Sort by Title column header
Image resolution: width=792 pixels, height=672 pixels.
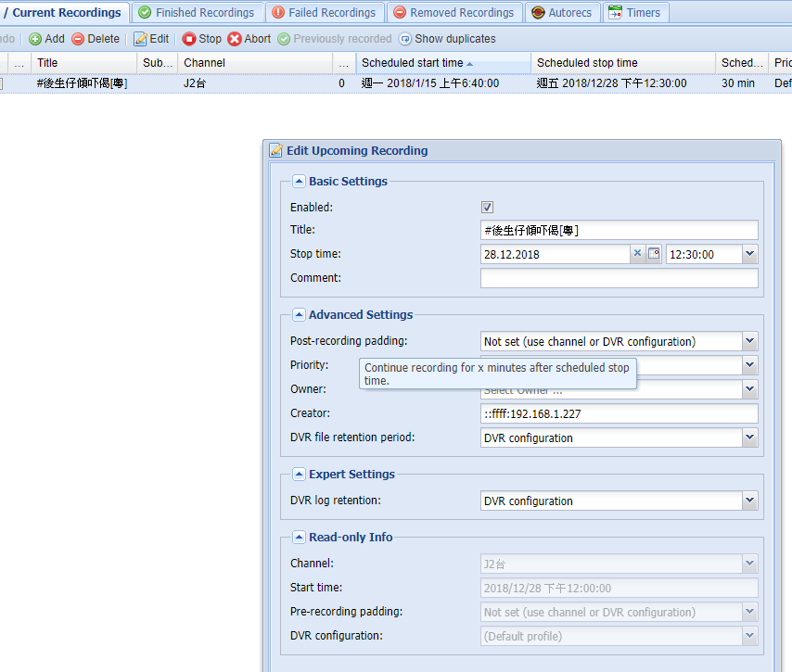coord(83,63)
